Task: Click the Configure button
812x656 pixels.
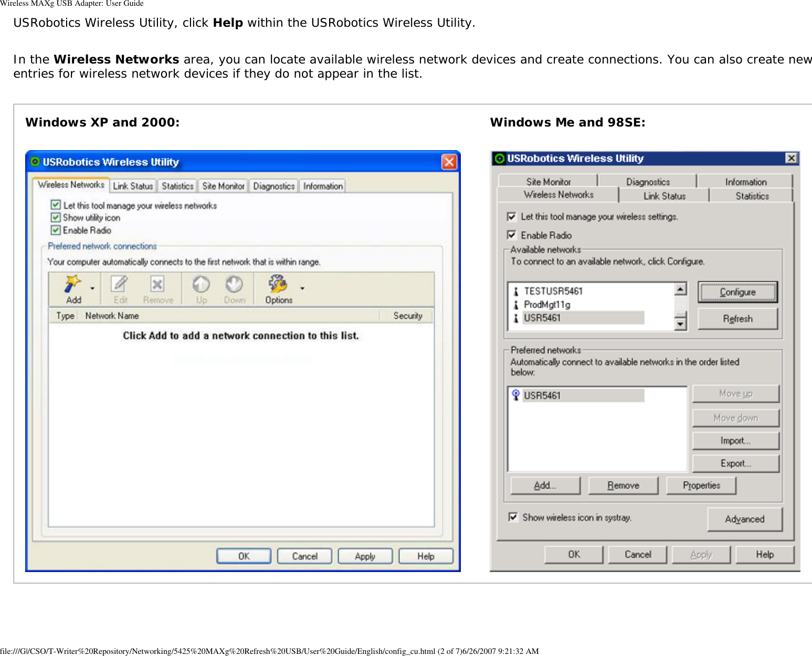Action: (x=737, y=292)
